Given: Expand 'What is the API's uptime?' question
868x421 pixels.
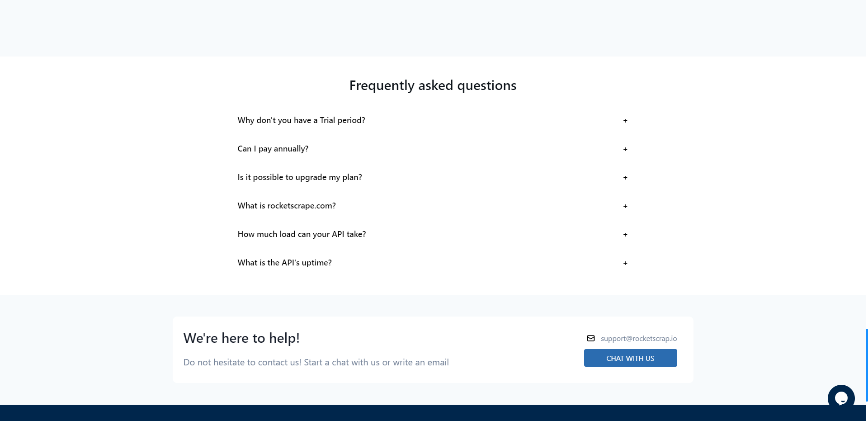Looking at the screenshot, I should 433,263.
